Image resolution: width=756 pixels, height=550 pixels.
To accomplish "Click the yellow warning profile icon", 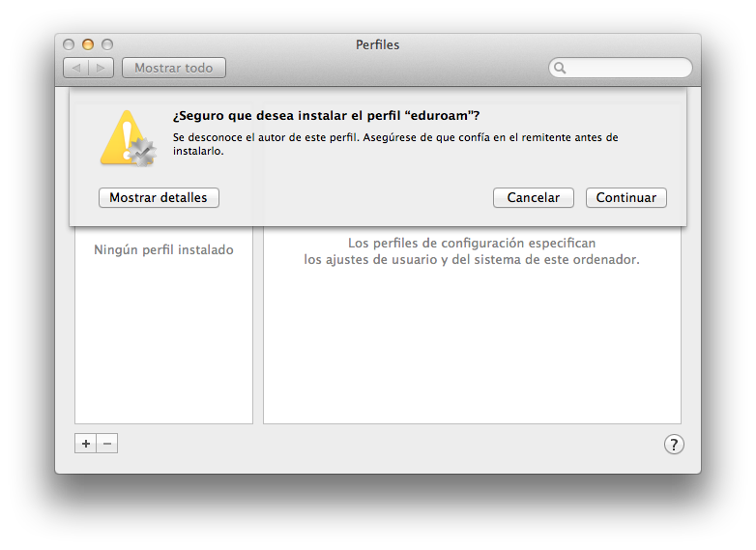I will [x=129, y=138].
